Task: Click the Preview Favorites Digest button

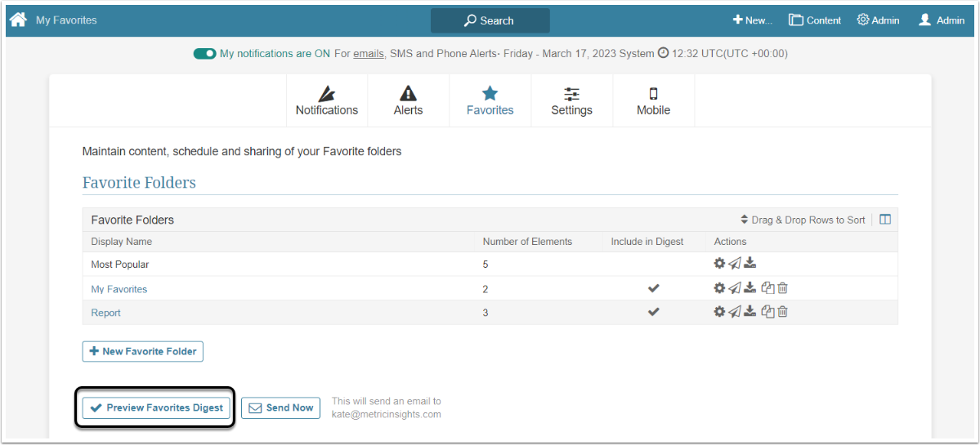Action: coord(156,407)
